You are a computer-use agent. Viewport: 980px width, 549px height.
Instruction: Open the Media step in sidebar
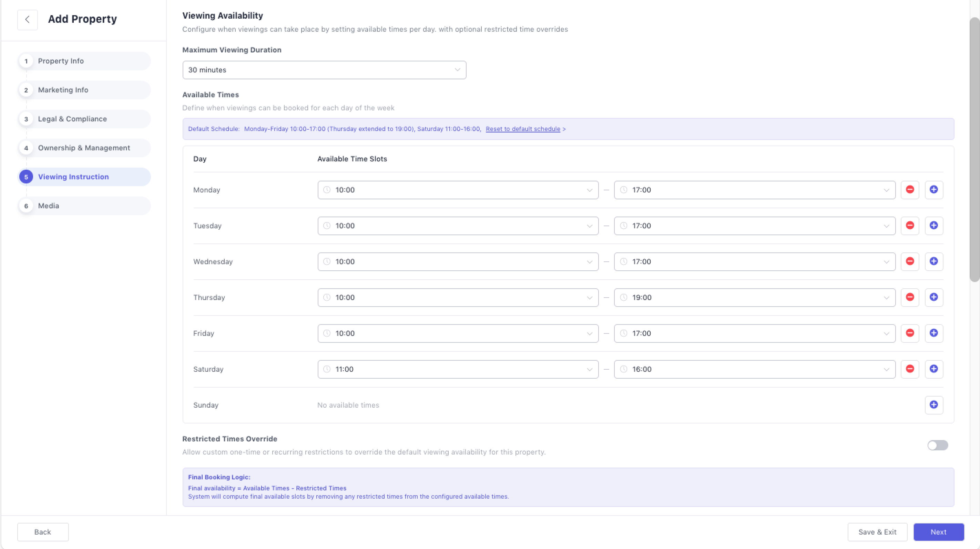pos(49,206)
